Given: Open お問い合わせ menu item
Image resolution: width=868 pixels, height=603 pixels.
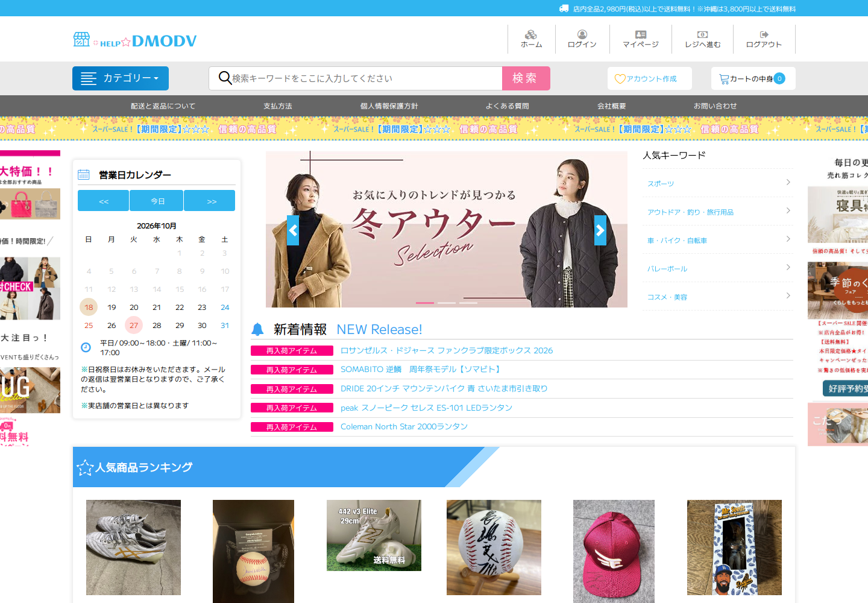Looking at the screenshot, I should 715,106.
